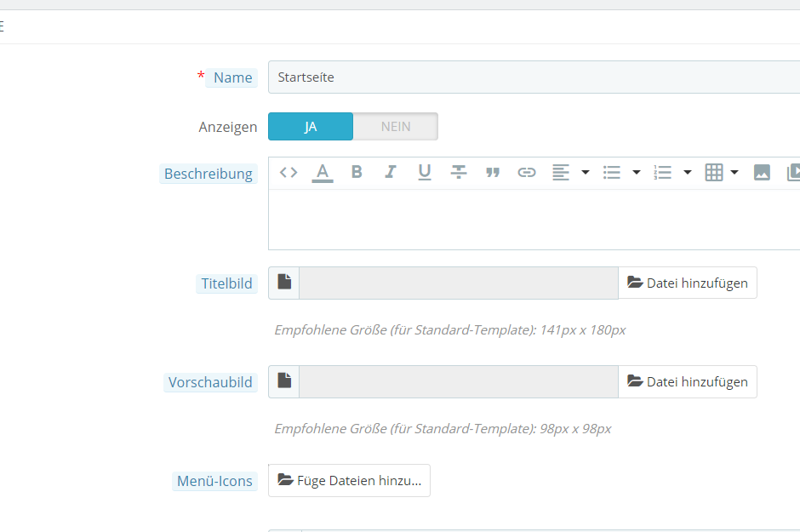
Task: Toggle underline formatting
Action: (x=425, y=173)
